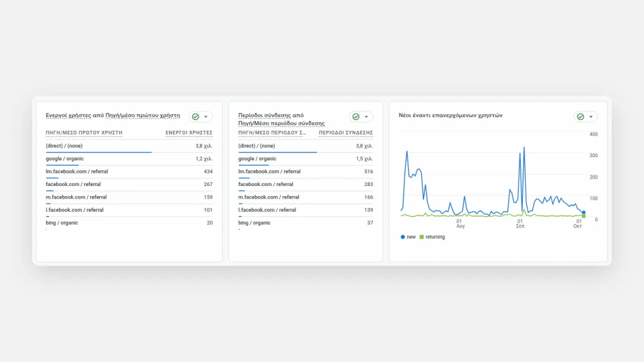Click the ΕΝΕΡΓΟΙ ΧΡΗΣΤΕΣ column header
Screen dimensions: 644x362
tap(189, 133)
